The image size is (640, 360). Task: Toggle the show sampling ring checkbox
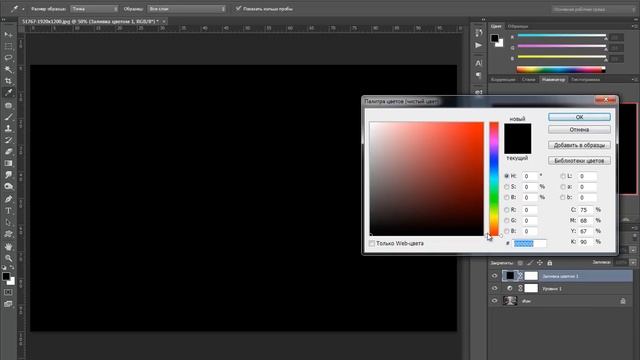238,8
